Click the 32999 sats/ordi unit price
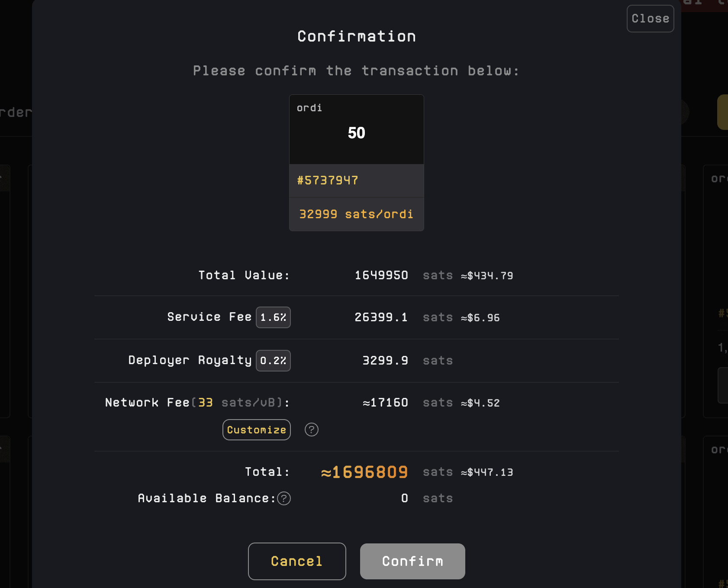Image resolution: width=728 pixels, height=588 pixels. click(x=356, y=214)
